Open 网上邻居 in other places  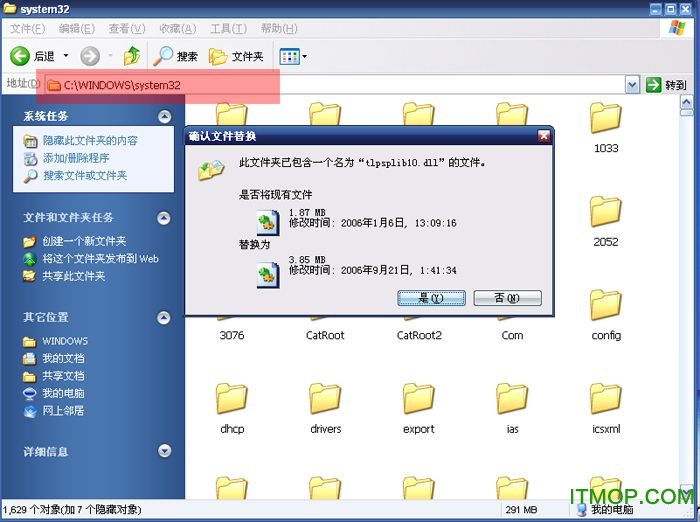point(63,411)
